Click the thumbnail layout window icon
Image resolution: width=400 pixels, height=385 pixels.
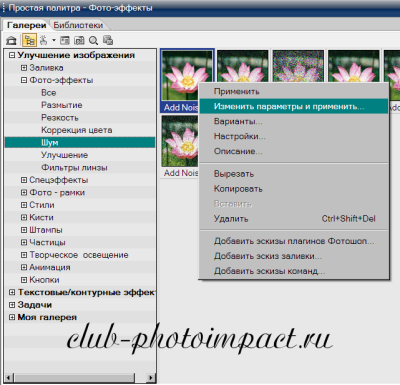(65, 41)
